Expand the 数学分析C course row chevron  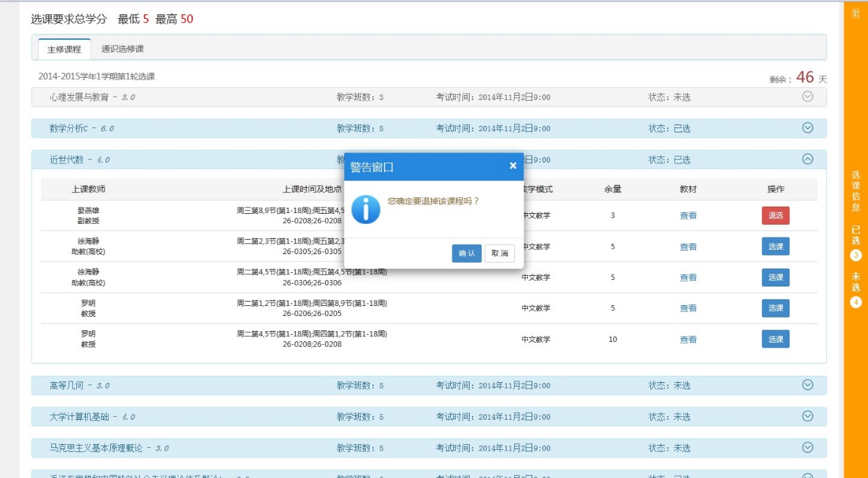point(807,128)
